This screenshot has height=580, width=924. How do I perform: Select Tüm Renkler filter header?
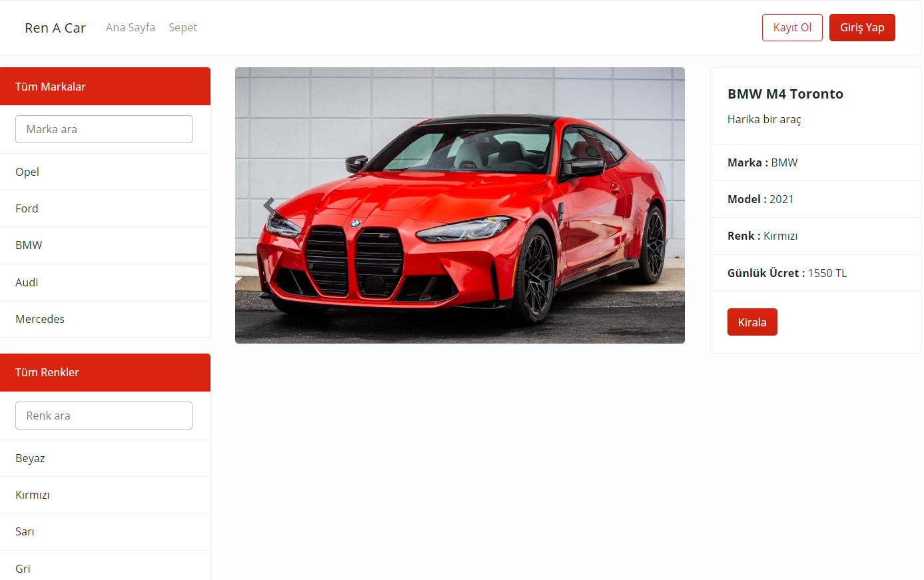click(105, 372)
